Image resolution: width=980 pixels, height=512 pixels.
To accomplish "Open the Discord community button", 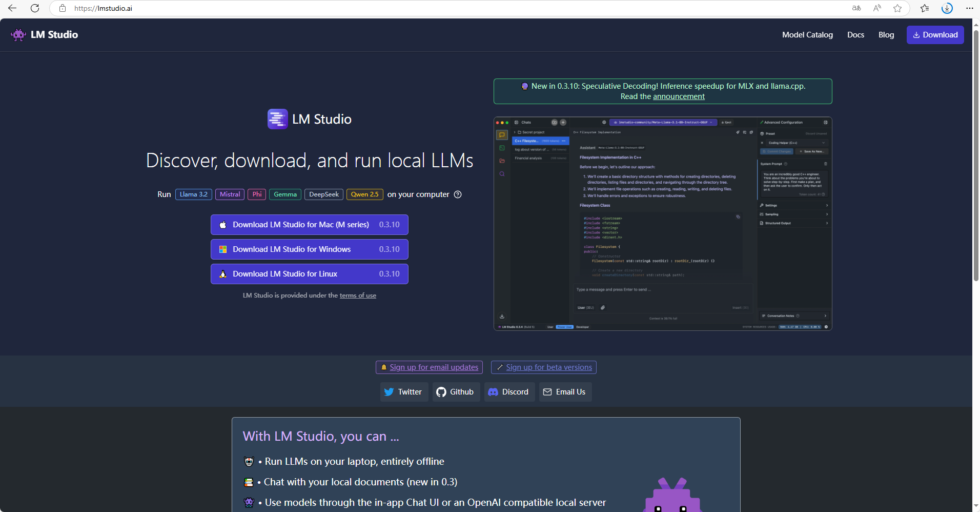I will (509, 392).
